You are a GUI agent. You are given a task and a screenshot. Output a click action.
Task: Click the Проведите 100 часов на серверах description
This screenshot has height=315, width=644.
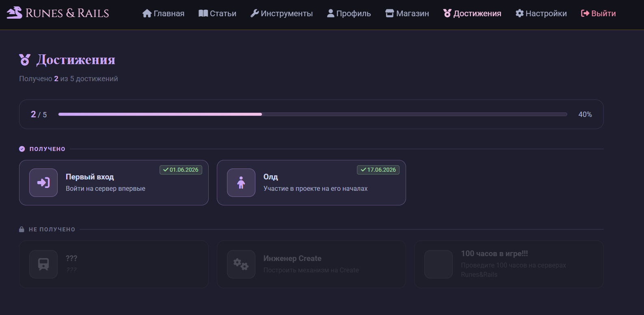click(514, 270)
